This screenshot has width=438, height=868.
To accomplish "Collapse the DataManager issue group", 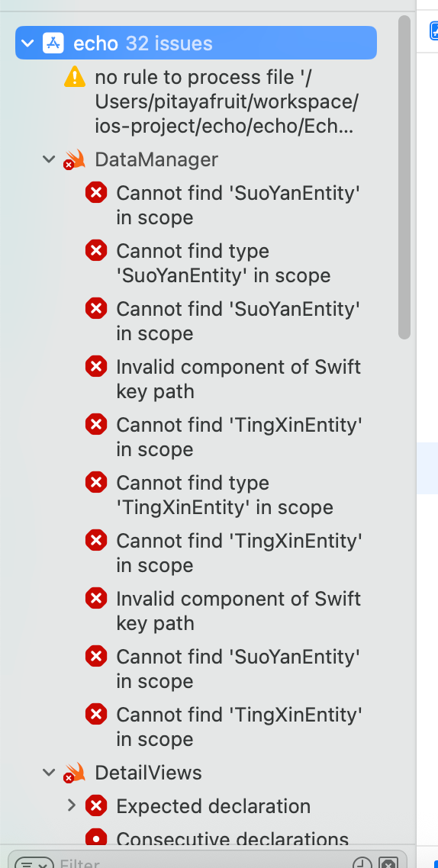I will pos(49,159).
